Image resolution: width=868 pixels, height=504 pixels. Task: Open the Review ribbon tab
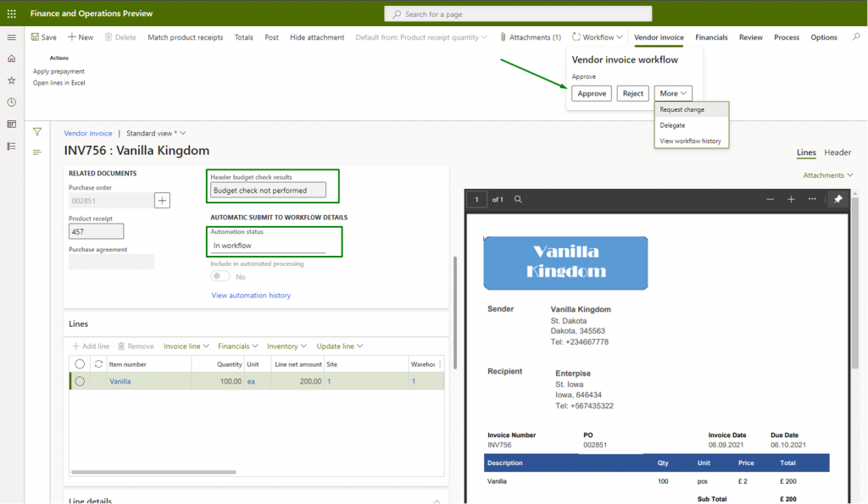coord(751,37)
